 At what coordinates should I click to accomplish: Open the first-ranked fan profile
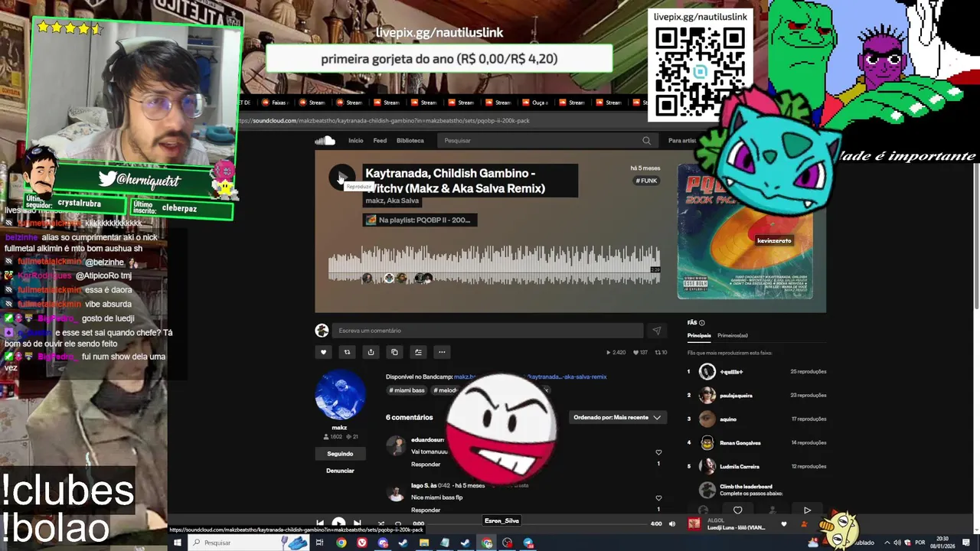coord(732,372)
